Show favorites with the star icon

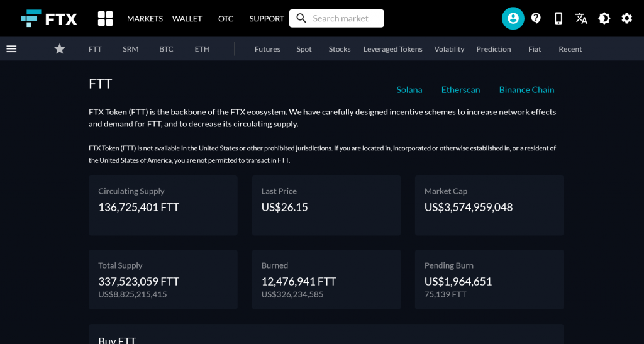pyautogui.click(x=60, y=49)
